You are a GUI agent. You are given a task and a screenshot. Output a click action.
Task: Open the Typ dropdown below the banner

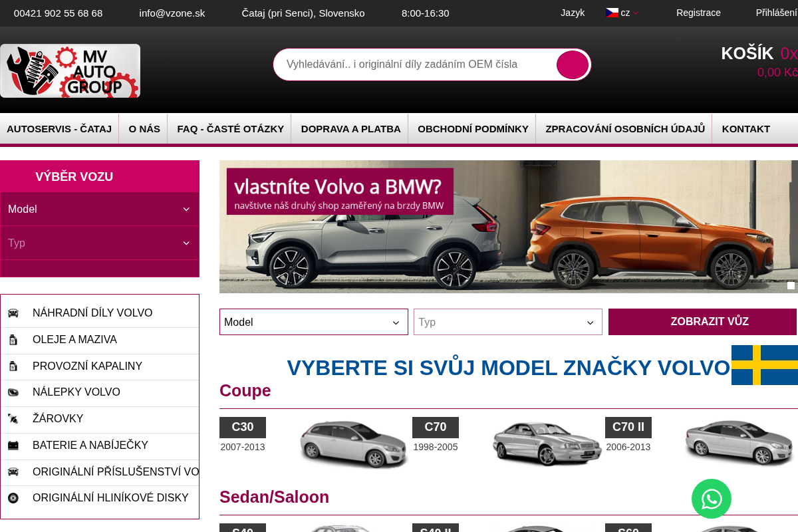pos(508,322)
